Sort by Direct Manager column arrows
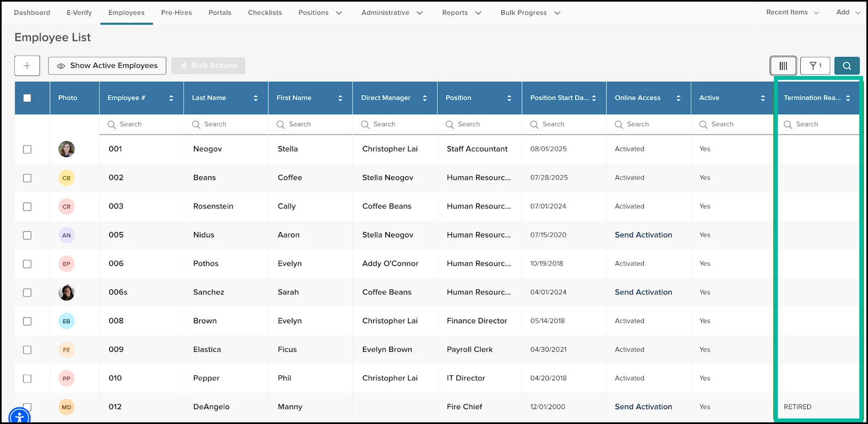868x424 pixels. (425, 98)
